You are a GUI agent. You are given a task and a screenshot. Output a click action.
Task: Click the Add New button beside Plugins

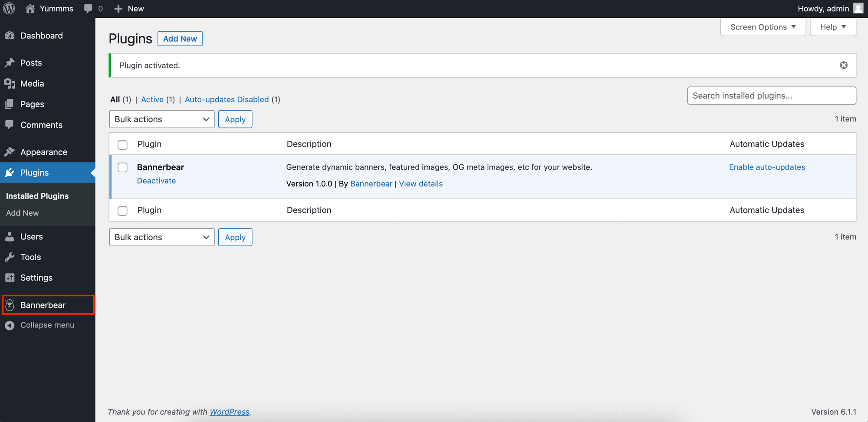180,39
